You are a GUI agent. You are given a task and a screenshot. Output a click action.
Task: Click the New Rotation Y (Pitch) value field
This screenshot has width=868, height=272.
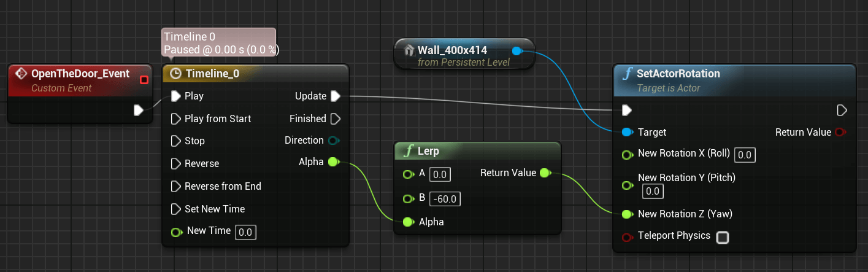coord(653,192)
